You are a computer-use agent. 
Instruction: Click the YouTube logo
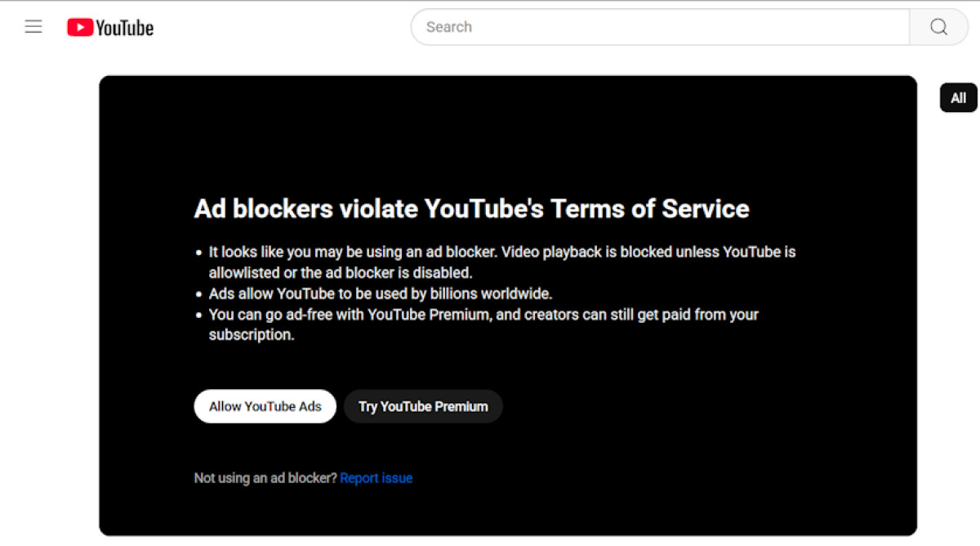pos(110,28)
